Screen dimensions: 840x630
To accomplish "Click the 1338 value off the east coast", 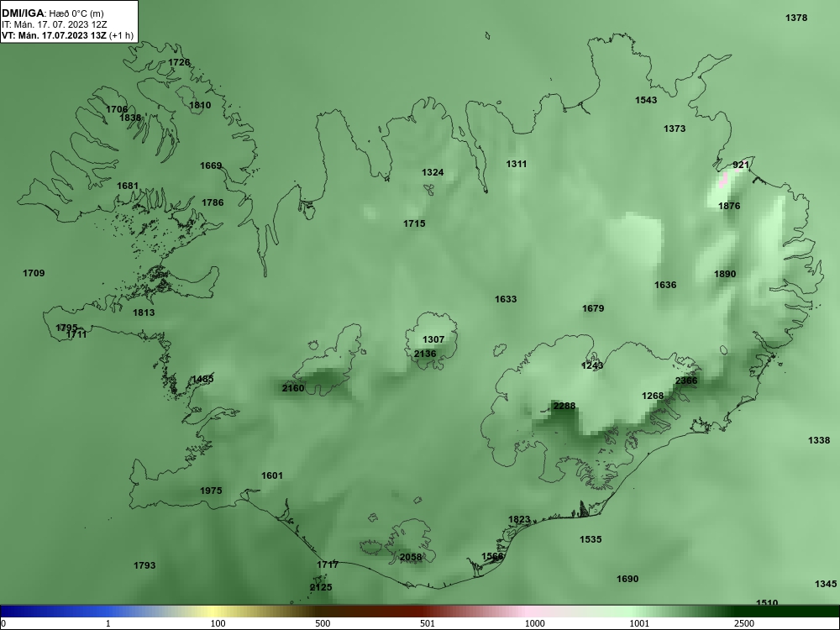I will (x=818, y=440).
